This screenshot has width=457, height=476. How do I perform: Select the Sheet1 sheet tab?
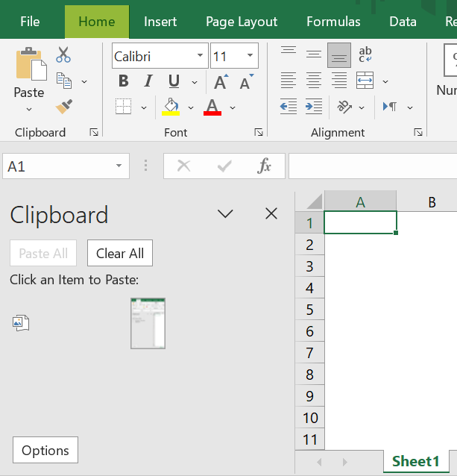point(416,461)
